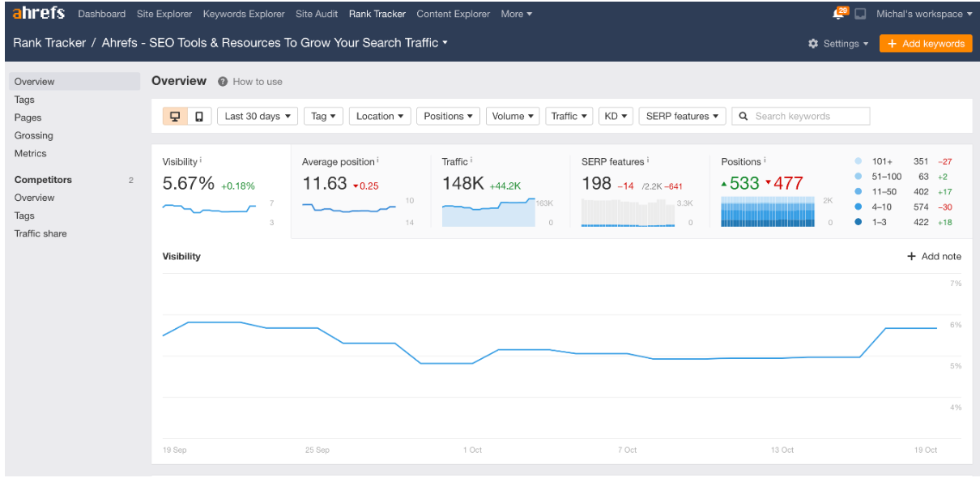Select desktop device view toggle
Image resolution: width=980 pixels, height=478 pixels.
pos(175,116)
